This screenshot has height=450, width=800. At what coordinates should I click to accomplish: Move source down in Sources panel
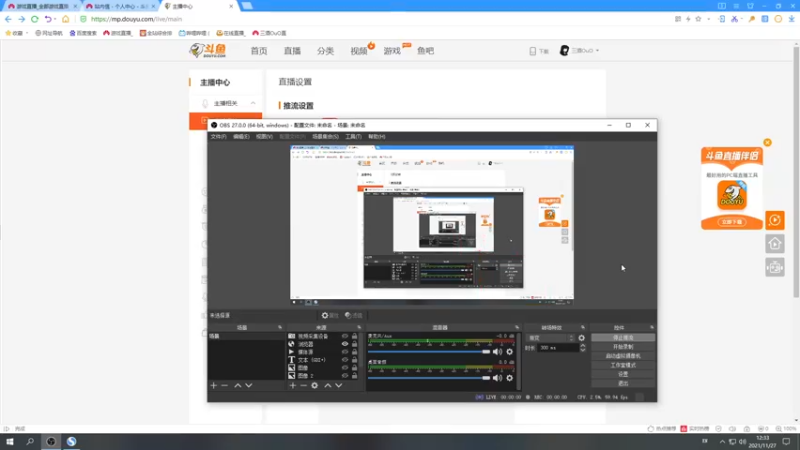(339, 385)
